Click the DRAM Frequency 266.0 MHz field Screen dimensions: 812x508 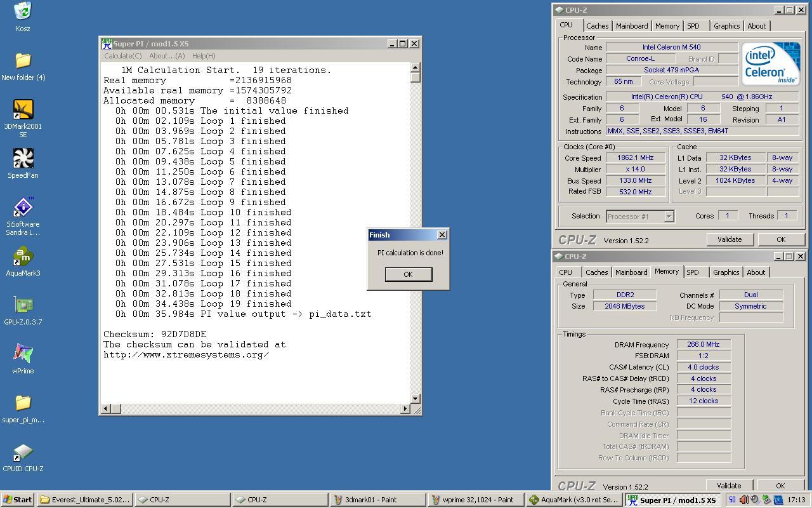(x=704, y=344)
